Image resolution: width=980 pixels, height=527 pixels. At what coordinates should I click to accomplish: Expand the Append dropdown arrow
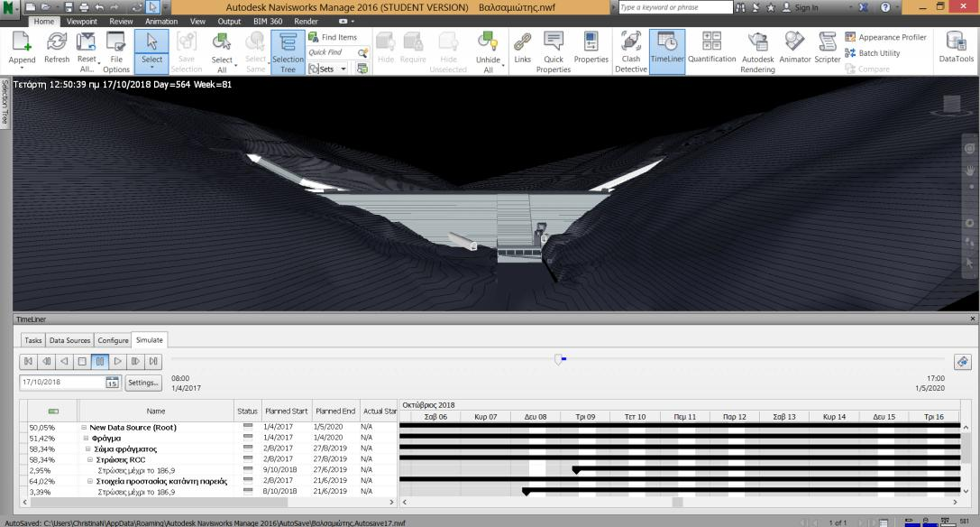click(x=22, y=68)
